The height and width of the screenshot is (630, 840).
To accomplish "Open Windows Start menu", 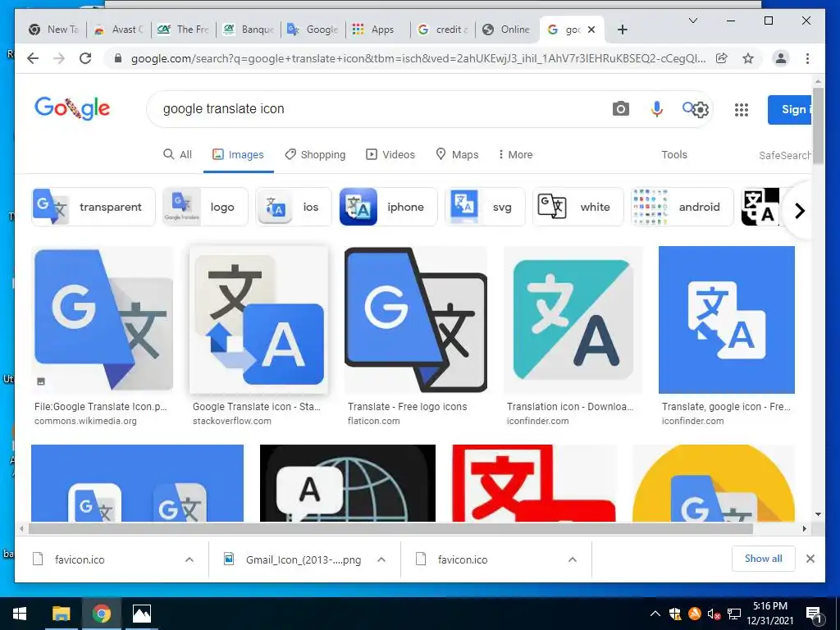I will tap(20, 614).
